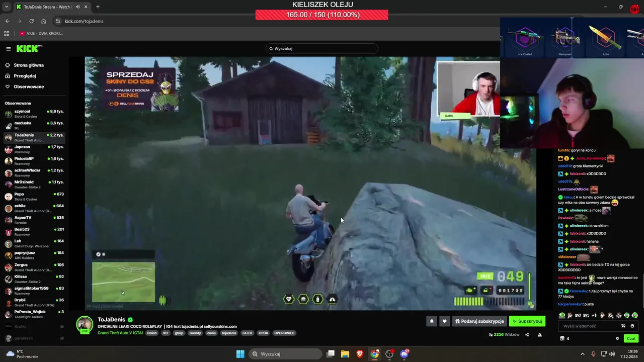Open Japczan channel from followed list

click(x=34, y=149)
